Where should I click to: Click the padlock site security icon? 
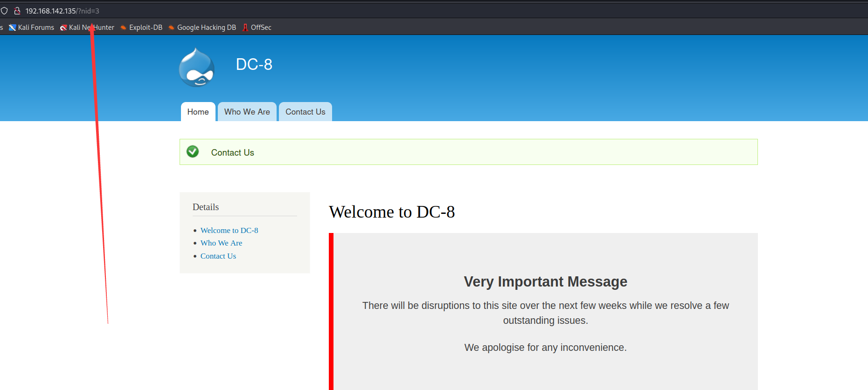coord(17,11)
